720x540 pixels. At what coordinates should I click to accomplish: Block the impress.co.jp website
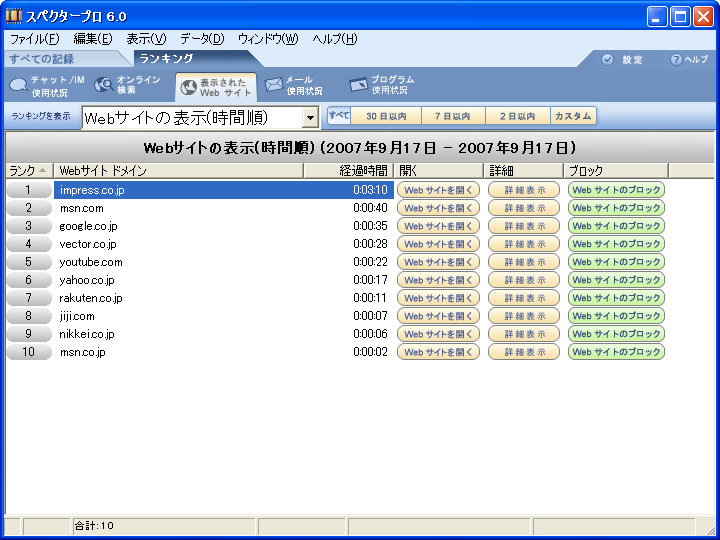(x=616, y=190)
